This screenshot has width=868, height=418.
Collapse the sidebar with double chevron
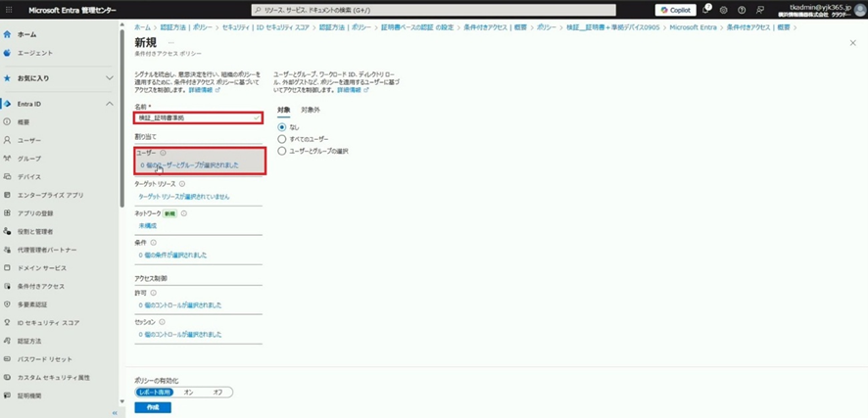pos(115,412)
